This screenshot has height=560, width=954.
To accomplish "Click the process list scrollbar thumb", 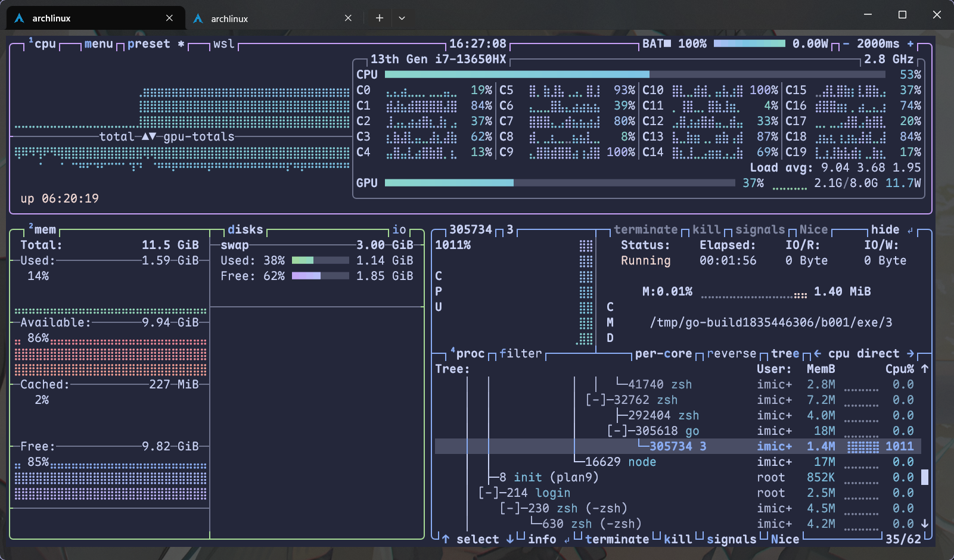I will 924,477.
